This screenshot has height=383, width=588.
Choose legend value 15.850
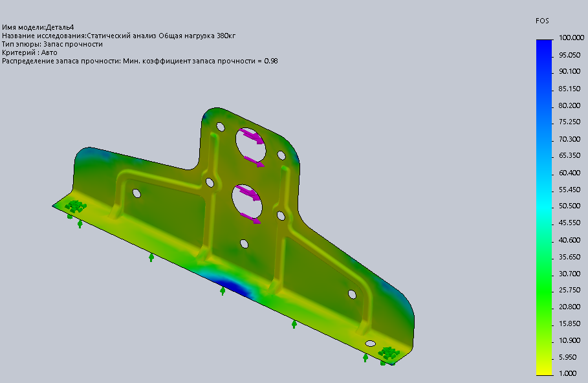[570, 323]
